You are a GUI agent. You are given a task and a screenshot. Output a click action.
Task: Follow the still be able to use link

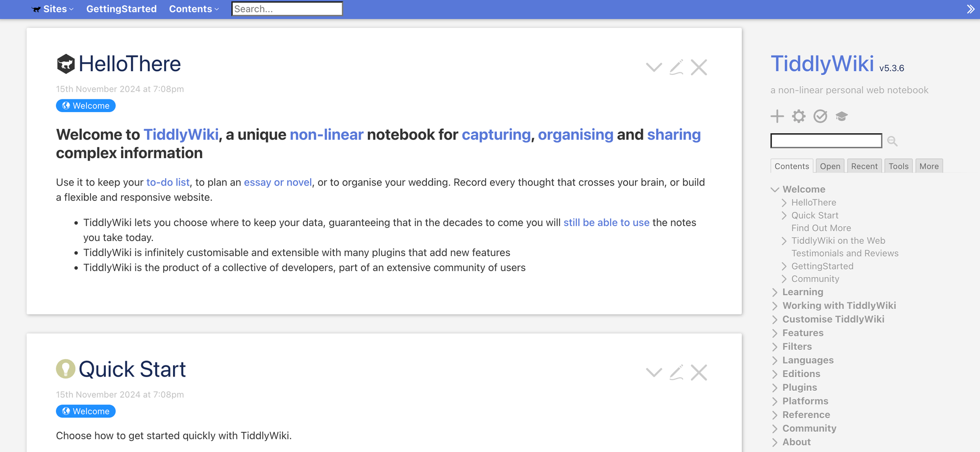(x=606, y=223)
